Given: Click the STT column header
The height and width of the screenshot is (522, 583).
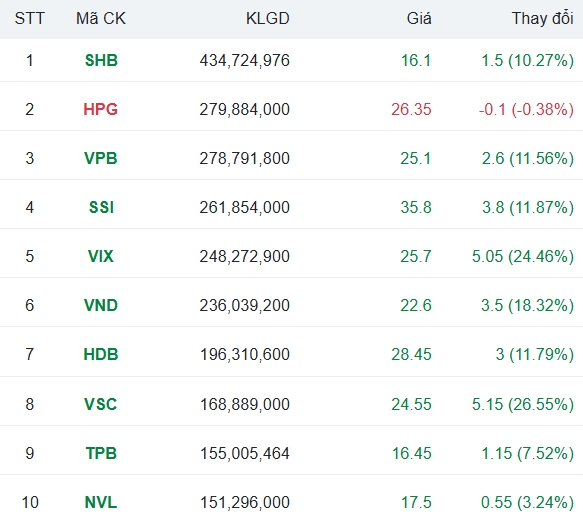Looking at the screenshot, I should tap(29, 19).
